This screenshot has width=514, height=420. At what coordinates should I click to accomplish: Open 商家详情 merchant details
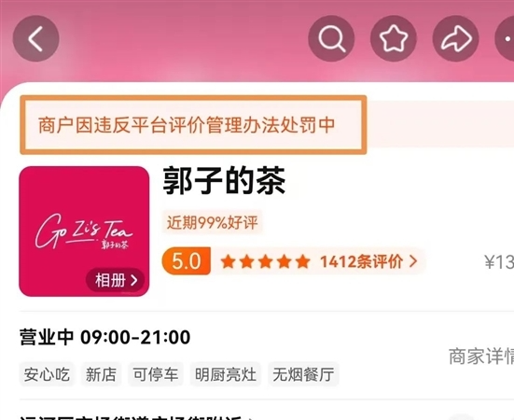[x=481, y=356]
